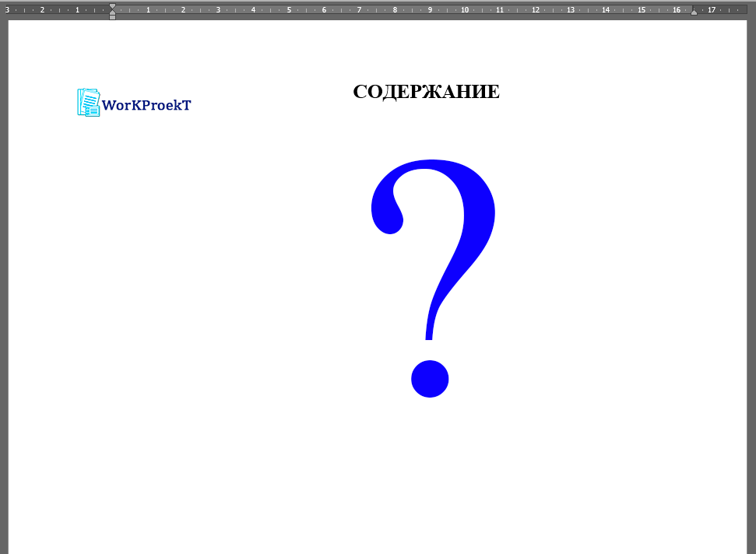Click the ruler at the 12 mark
Image resolution: width=756 pixels, height=554 pixels.
pyautogui.click(x=536, y=10)
